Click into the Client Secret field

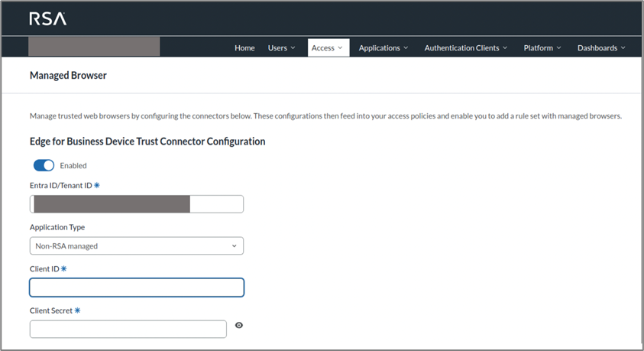click(x=128, y=329)
